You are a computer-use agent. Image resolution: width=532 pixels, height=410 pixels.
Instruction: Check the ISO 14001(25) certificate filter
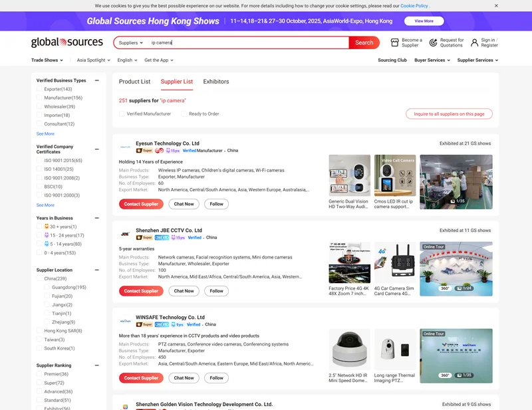(x=39, y=169)
